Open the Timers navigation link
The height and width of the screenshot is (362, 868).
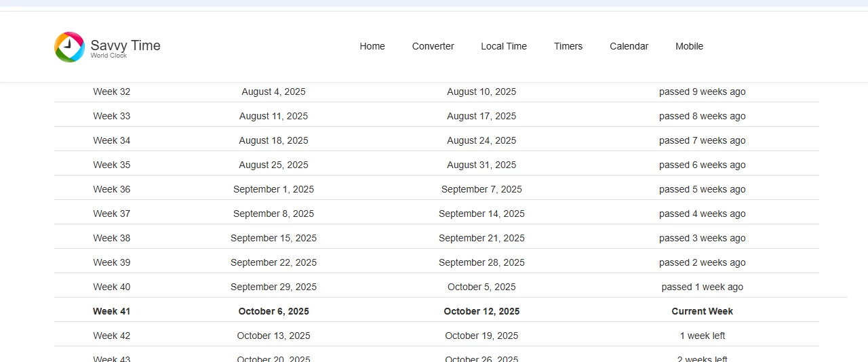point(568,46)
